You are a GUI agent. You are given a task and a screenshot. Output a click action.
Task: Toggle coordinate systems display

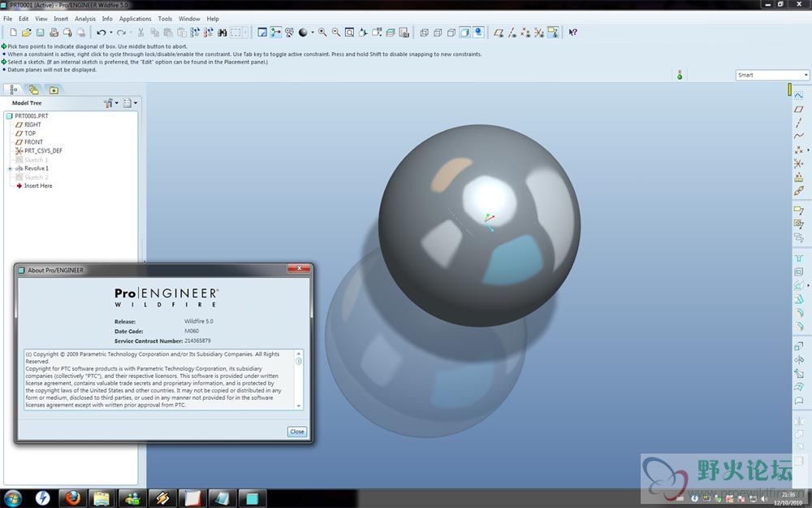coord(539,33)
